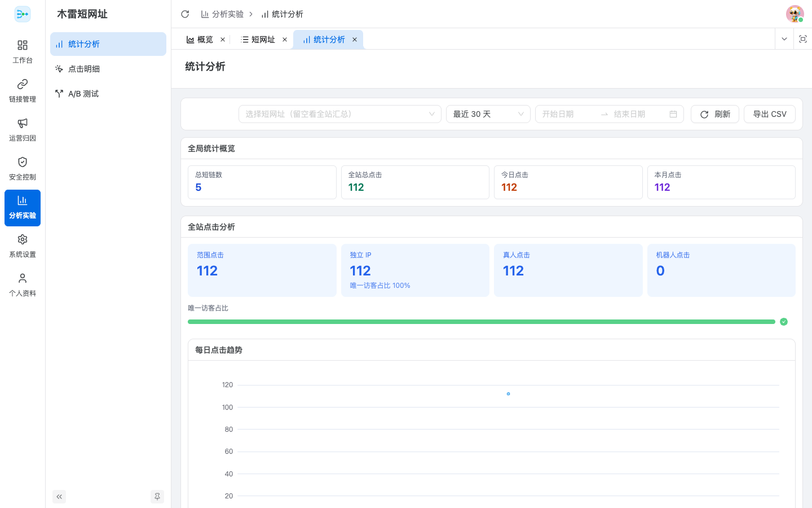Open the 个人资料 profile section
812x508 pixels.
click(x=23, y=286)
